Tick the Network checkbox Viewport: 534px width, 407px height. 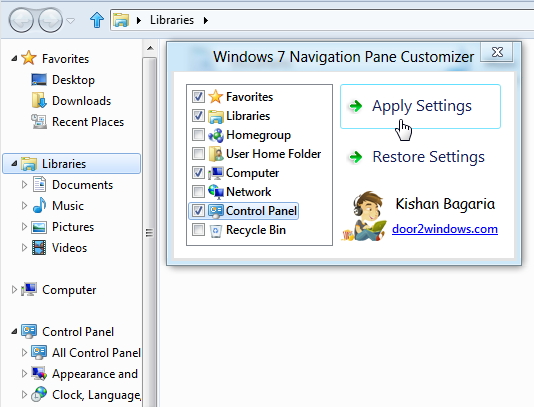[198, 191]
